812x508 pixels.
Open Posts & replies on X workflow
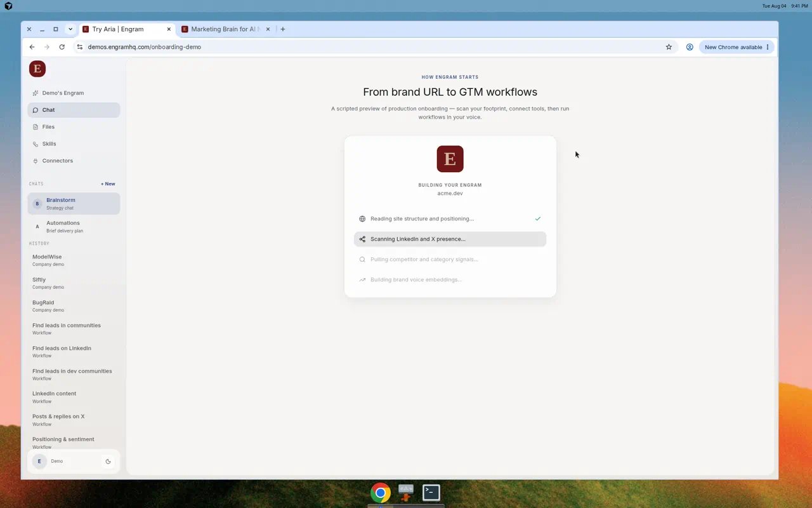click(x=74, y=420)
